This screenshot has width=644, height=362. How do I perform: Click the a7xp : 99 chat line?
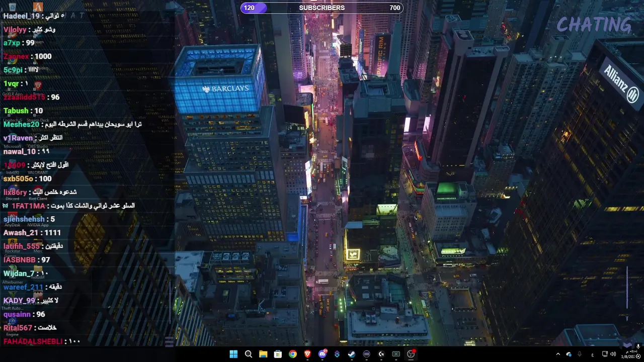pos(19,43)
